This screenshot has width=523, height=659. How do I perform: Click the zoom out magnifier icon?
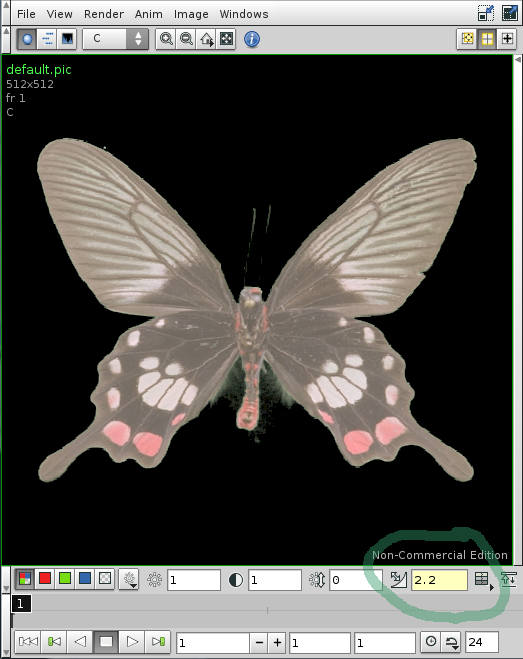click(x=186, y=39)
